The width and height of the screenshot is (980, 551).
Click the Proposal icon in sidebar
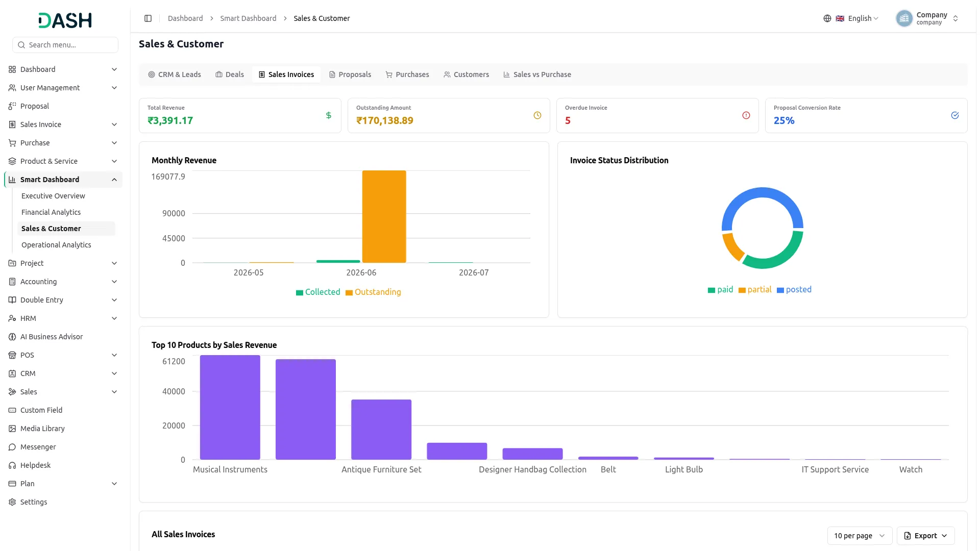[12, 106]
